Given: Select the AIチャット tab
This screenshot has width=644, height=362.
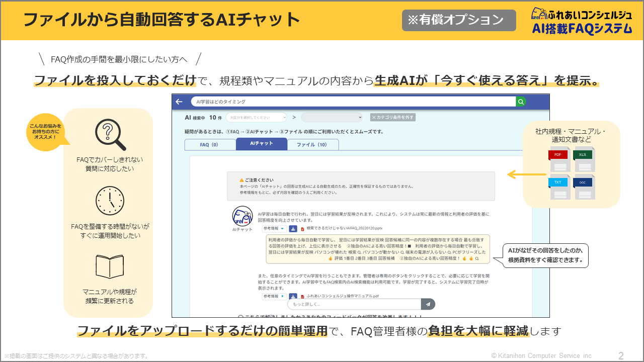Looking at the screenshot, I should click(x=261, y=144).
